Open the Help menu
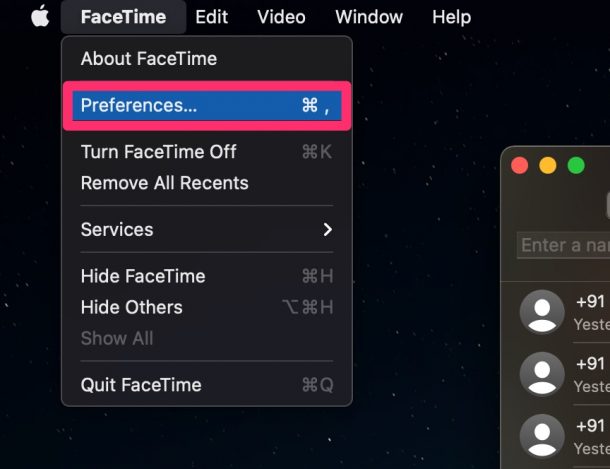 pyautogui.click(x=451, y=17)
